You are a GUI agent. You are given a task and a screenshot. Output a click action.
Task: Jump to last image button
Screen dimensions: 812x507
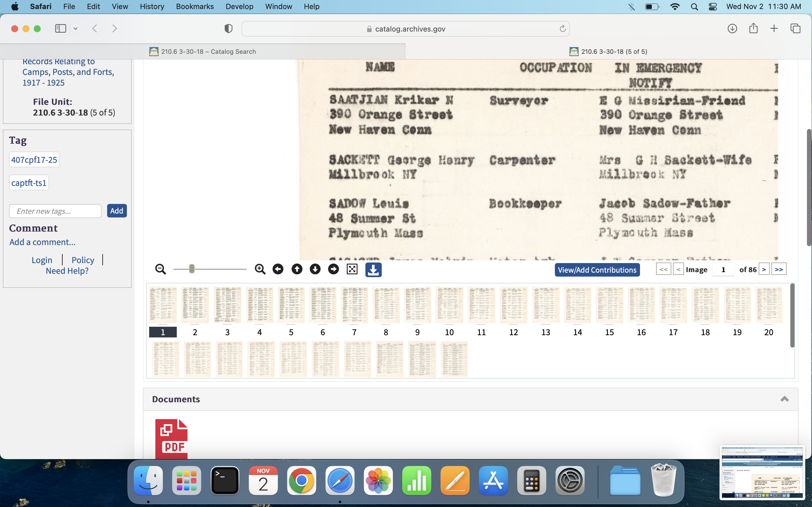point(778,270)
